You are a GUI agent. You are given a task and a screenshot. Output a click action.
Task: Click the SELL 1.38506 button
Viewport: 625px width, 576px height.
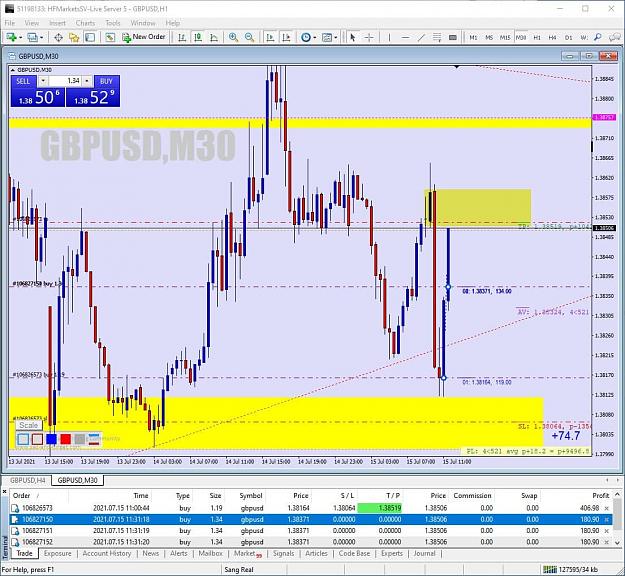point(37,97)
